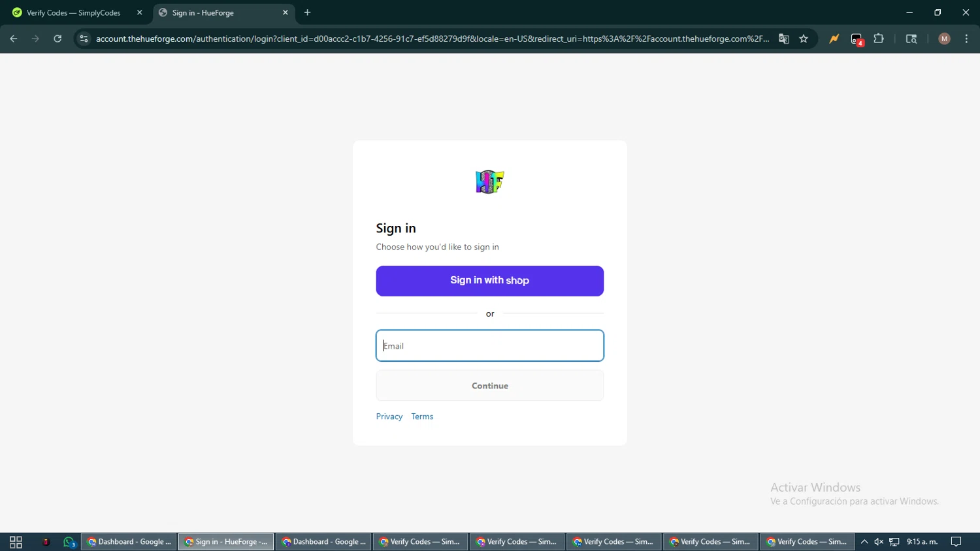Go forward to next page
The image size is (980, 551).
35,39
